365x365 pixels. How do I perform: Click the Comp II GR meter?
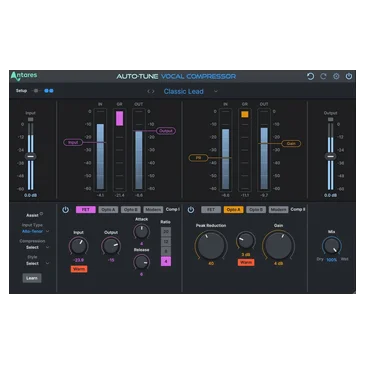(x=245, y=150)
